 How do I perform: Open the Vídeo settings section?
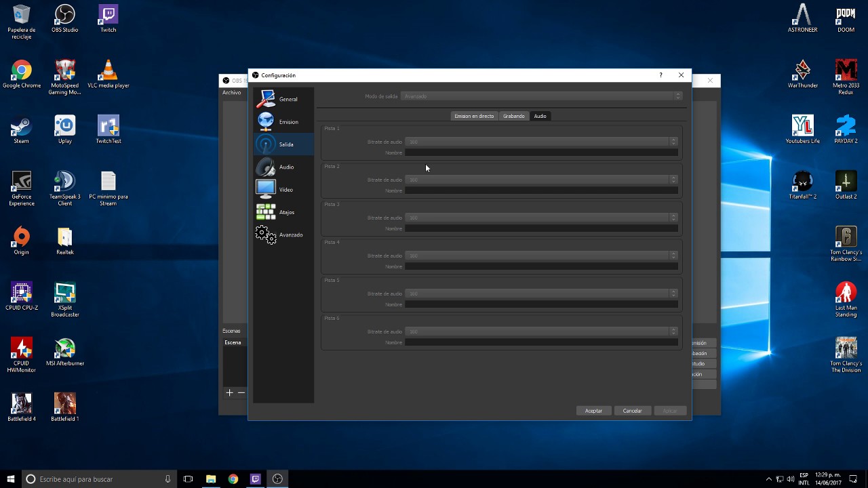283,189
